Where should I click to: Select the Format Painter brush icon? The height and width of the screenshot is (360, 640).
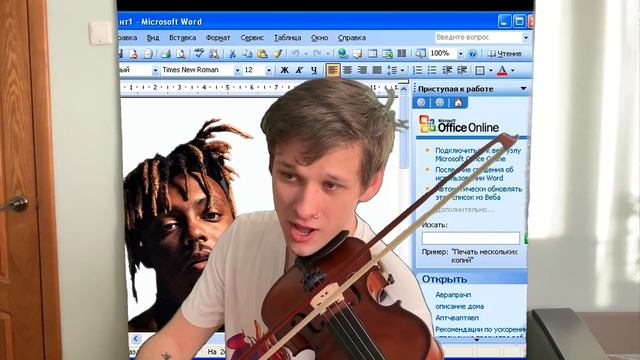[x=278, y=53]
